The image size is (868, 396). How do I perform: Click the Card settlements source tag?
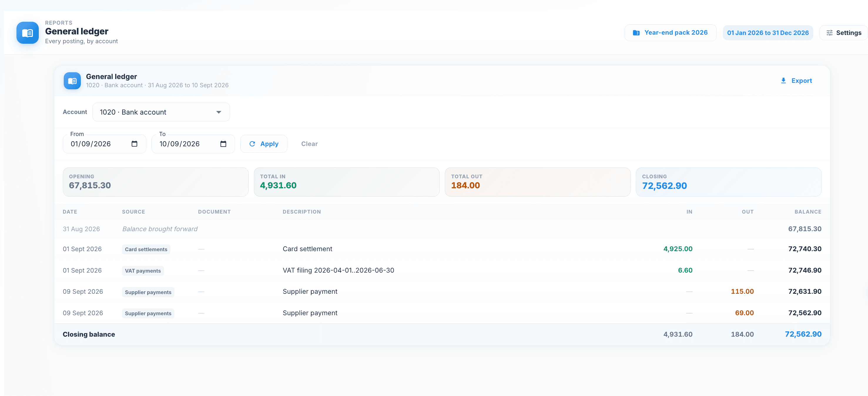point(146,249)
